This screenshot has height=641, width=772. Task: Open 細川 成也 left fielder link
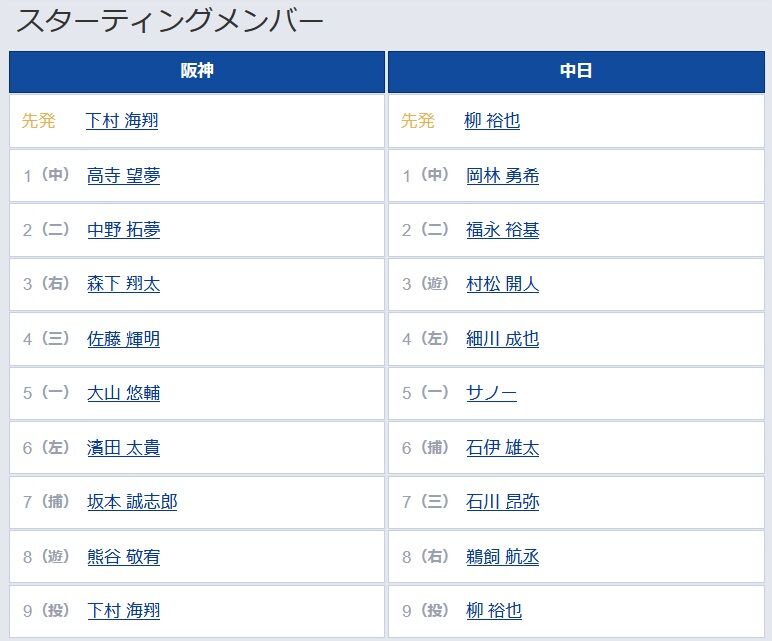(x=503, y=339)
